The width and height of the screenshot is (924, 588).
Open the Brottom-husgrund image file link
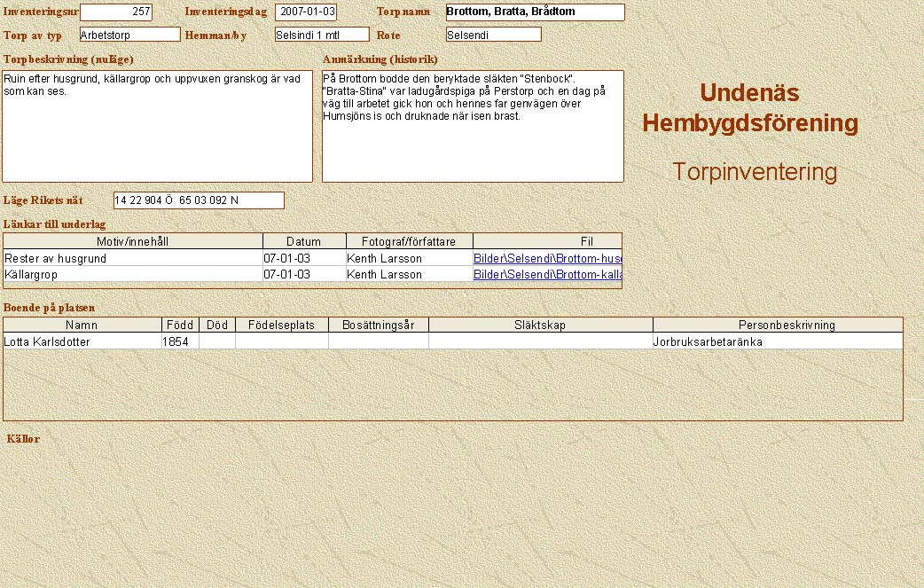(x=547, y=259)
